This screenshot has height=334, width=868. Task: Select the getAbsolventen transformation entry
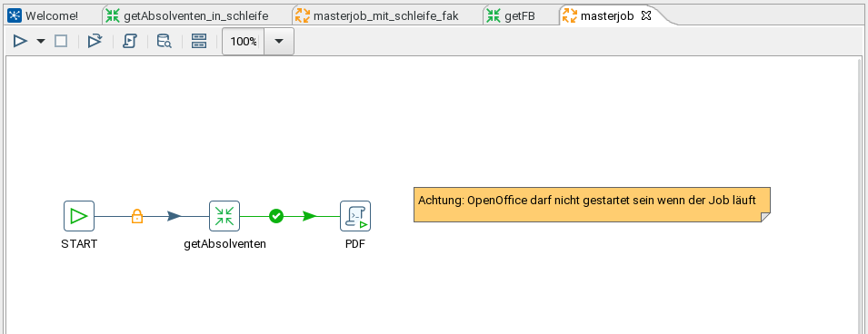point(224,216)
